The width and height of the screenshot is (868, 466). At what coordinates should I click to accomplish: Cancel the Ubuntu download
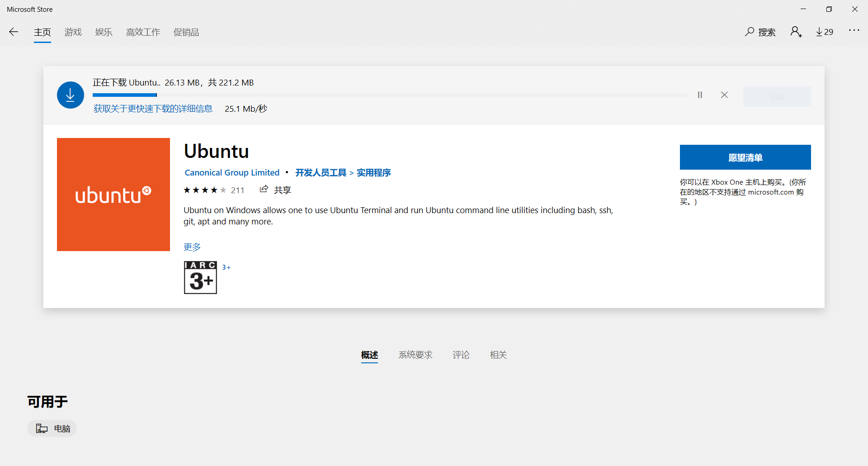click(724, 95)
